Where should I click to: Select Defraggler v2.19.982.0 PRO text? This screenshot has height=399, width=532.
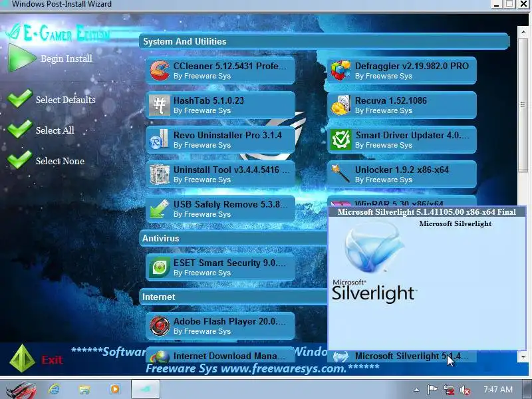click(412, 66)
